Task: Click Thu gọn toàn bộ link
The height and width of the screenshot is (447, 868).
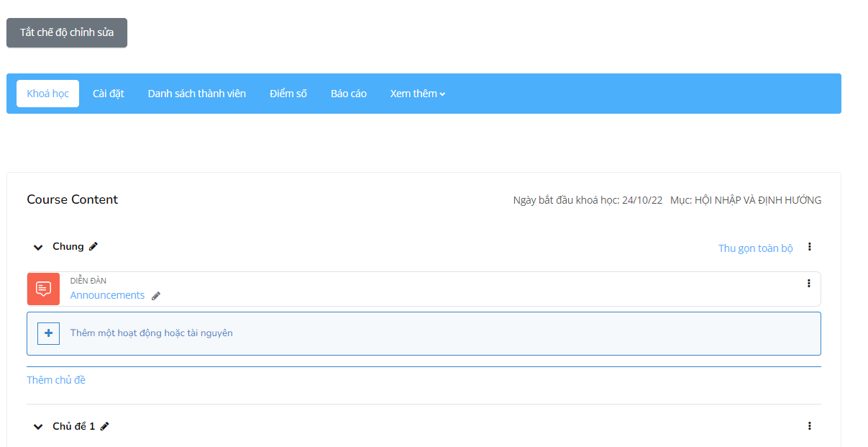Action: [755, 248]
